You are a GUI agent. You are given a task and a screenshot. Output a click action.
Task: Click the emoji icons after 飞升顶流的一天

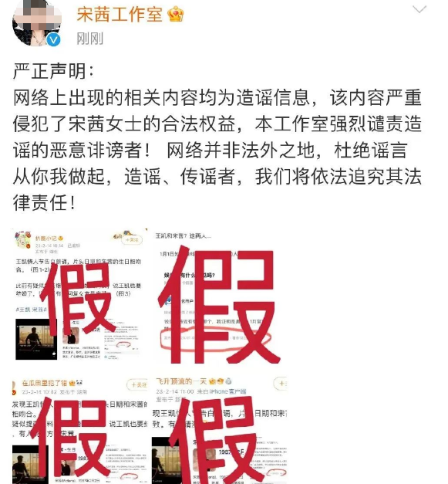tap(221, 381)
